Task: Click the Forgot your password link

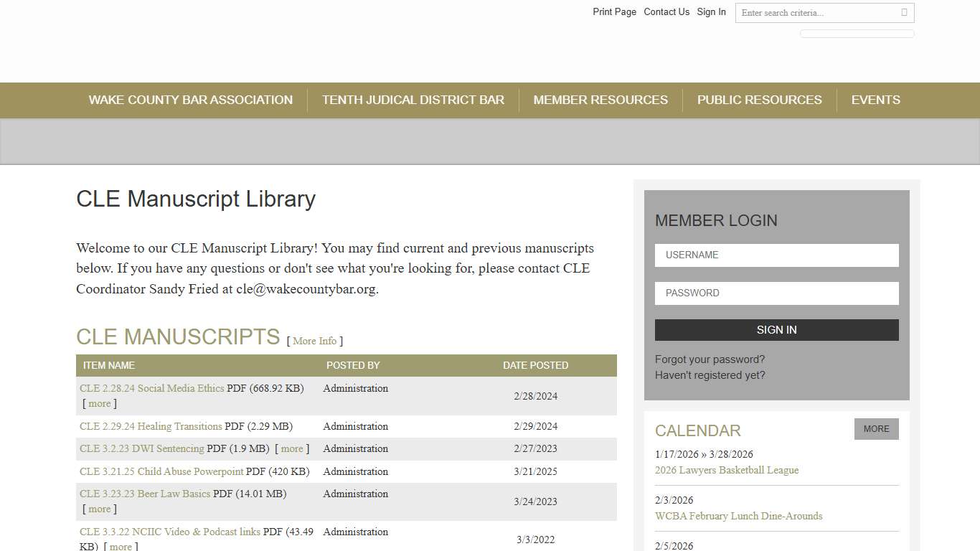Action: (710, 359)
